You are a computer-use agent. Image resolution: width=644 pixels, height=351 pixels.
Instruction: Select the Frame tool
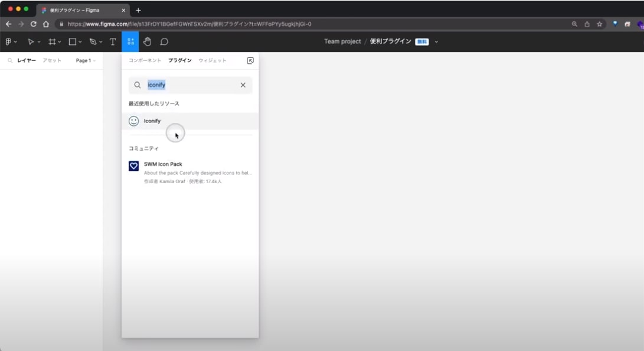(52, 41)
